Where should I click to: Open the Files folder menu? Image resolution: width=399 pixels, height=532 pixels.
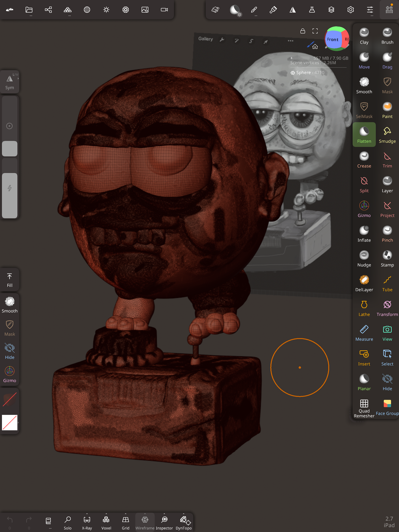(x=29, y=10)
